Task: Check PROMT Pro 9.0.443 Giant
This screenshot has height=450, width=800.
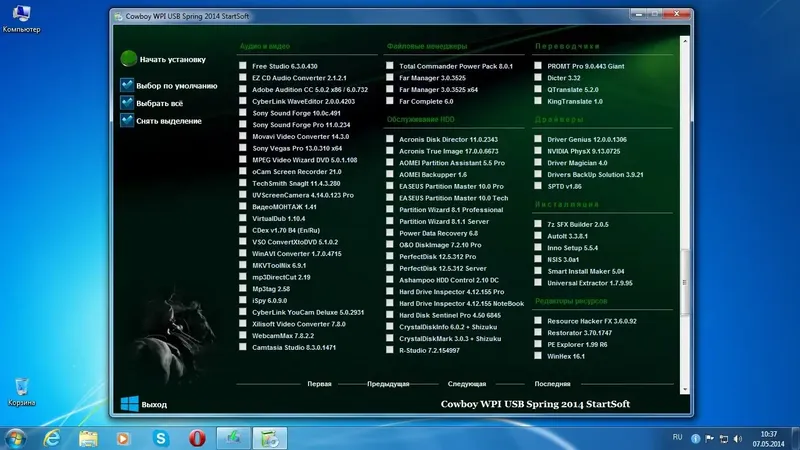Action: tap(538, 65)
